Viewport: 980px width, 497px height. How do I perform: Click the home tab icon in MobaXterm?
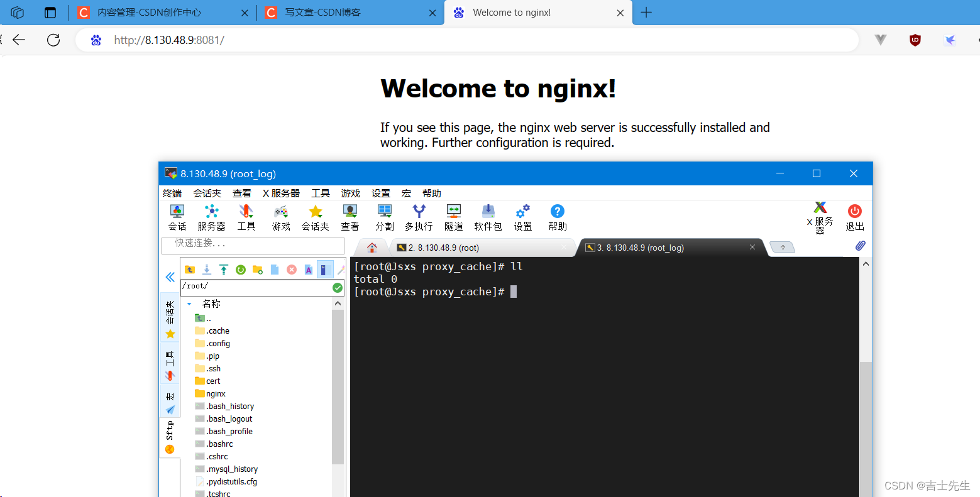[x=372, y=248]
